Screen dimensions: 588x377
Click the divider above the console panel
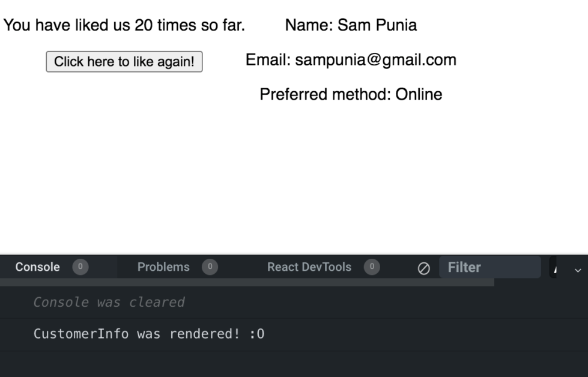(x=294, y=254)
